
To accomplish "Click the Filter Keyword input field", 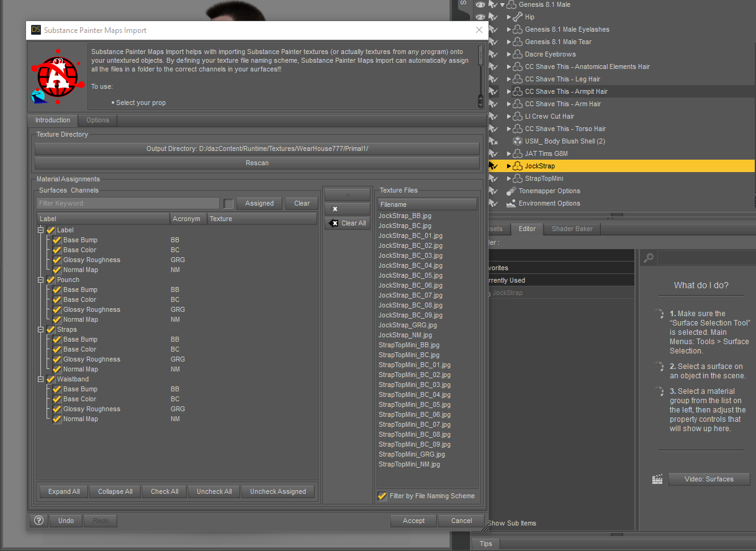I will [x=128, y=203].
